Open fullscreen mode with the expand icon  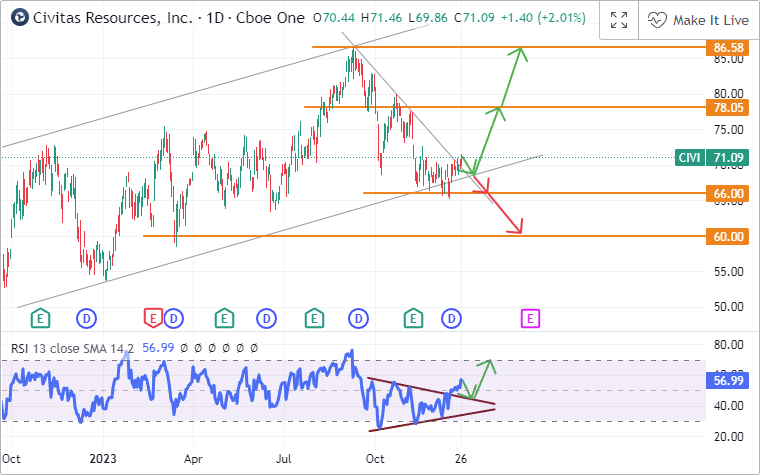coord(619,20)
